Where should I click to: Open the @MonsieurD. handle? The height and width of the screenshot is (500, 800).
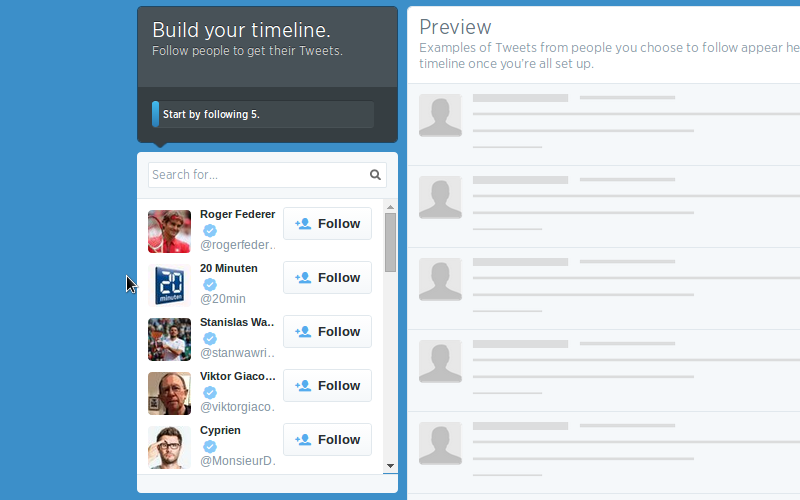click(238, 461)
